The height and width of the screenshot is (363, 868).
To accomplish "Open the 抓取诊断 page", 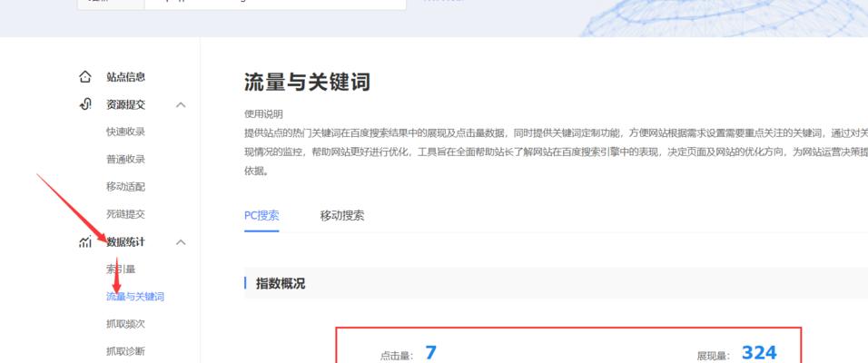I will click(125, 351).
